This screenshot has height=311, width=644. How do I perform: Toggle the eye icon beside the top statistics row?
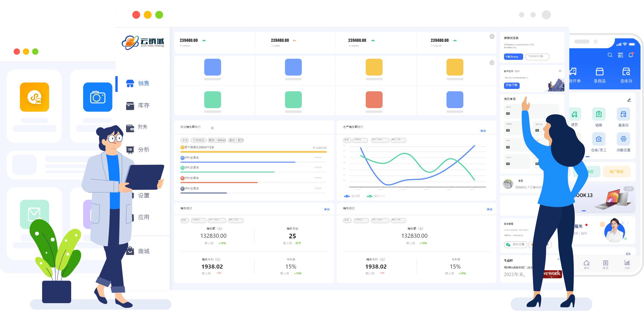point(492,37)
